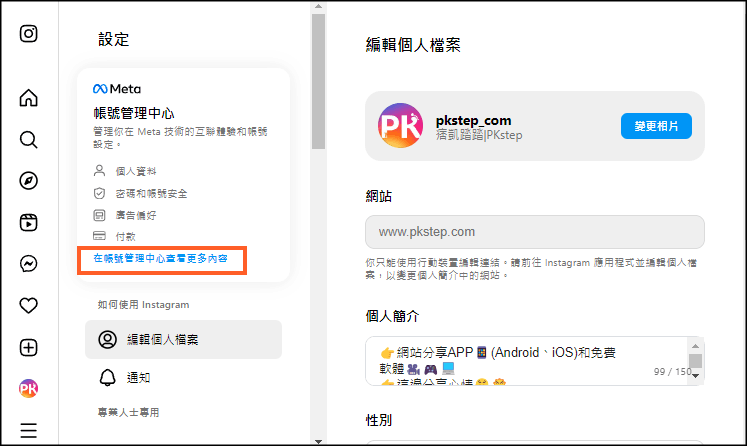The width and height of the screenshot is (747, 446).
Task: Click the ad icon beside 廣告偏好
Action: tap(99, 215)
